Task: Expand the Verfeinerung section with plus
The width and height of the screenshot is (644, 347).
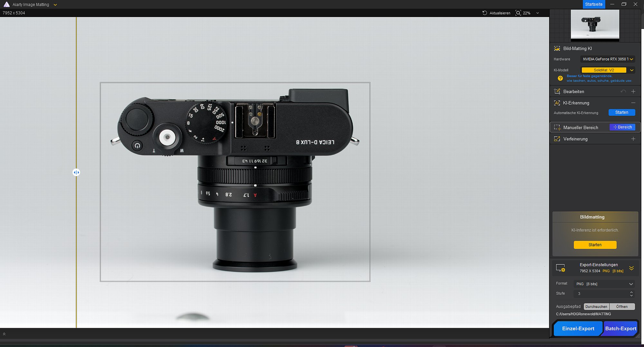Action: (633, 139)
